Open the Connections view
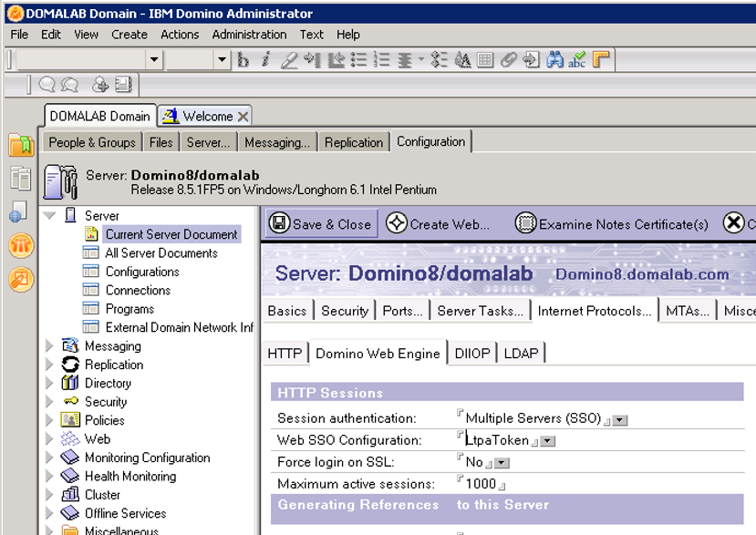 click(x=138, y=290)
